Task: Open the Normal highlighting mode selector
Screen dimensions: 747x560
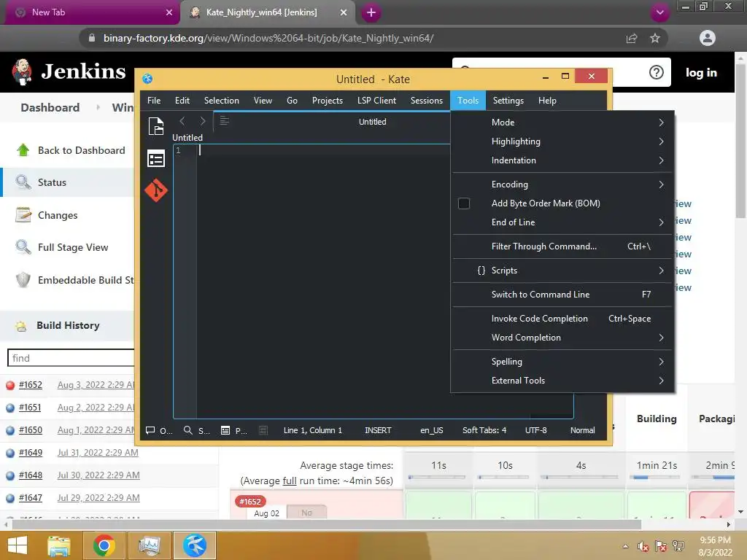Action: 582,430
